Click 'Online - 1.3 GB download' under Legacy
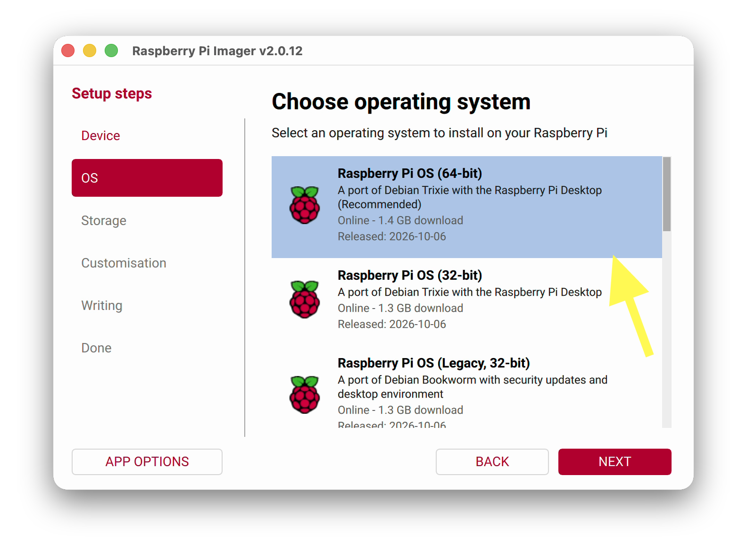The height and width of the screenshot is (560, 747). (x=400, y=410)
